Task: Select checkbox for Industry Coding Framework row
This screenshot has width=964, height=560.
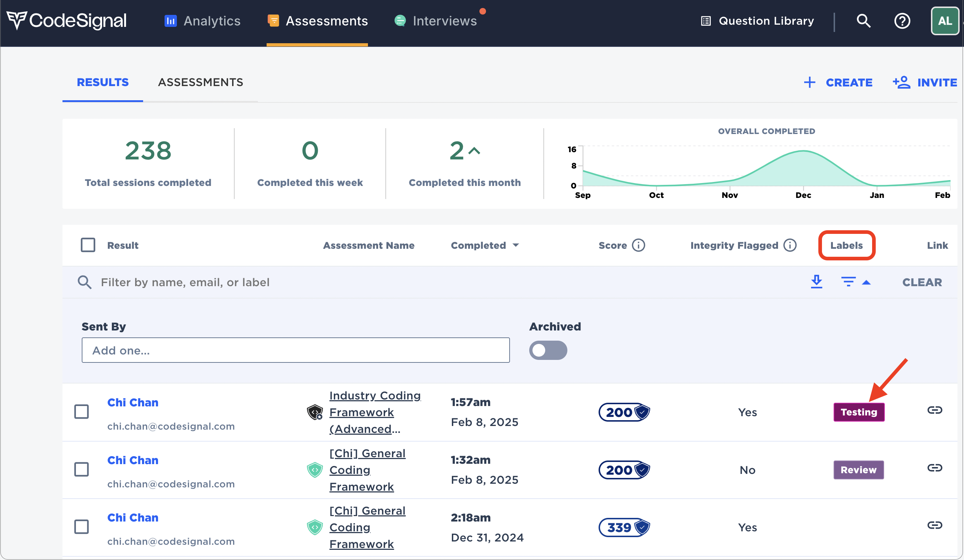Action: point(81,411)
